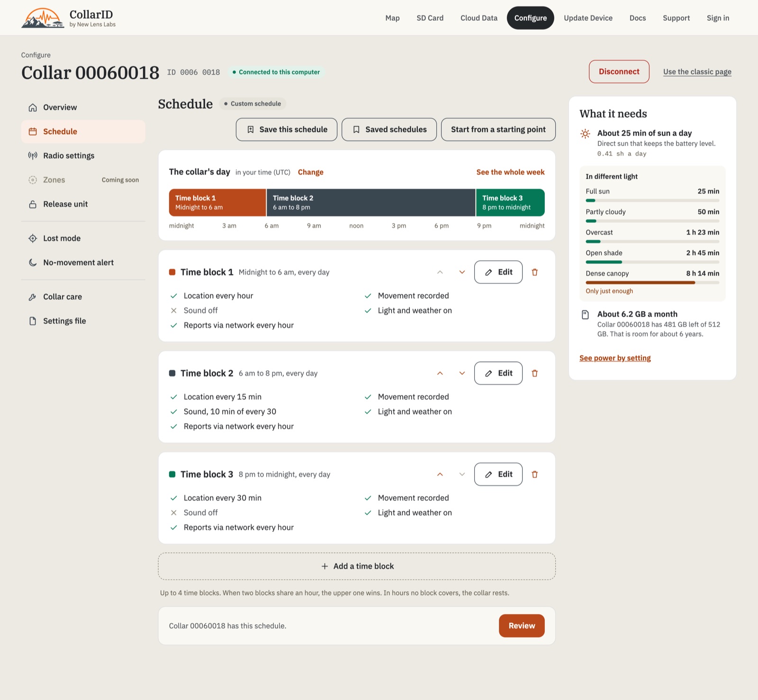This screenshot has height=700, width=758.
Task: Open Collar care section
Action: pyautogui.click(x=83, y=297)
